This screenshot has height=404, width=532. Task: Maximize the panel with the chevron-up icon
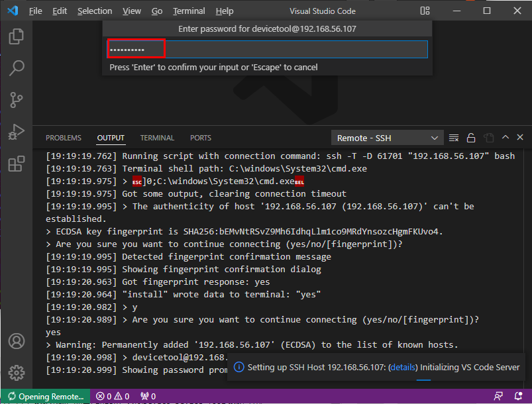click(x=505, y=137)
